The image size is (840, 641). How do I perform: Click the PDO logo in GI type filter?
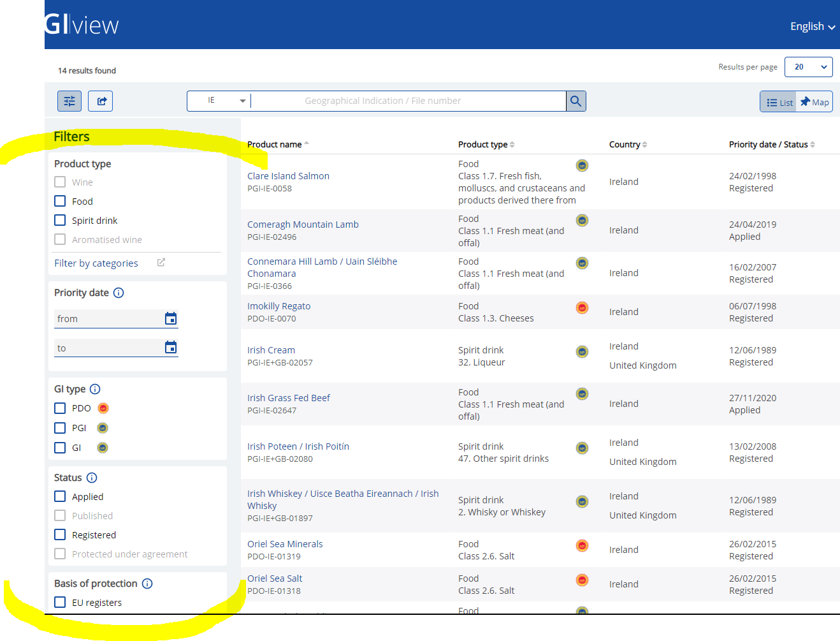[103, 408]
